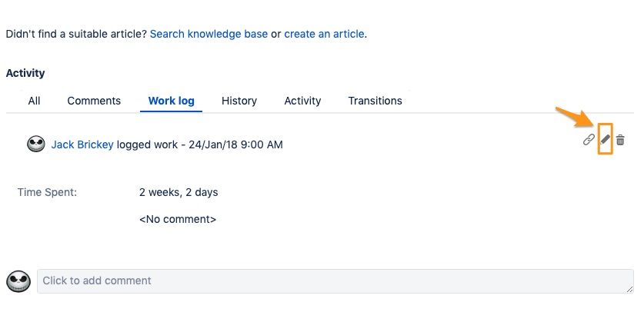The image size is (644, 322).
Task: Click the Activity section heading
Action: [25, 73]
